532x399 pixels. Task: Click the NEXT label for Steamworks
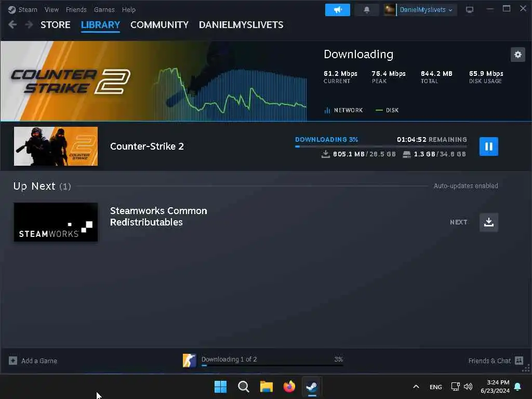click(x=458, y=222)
